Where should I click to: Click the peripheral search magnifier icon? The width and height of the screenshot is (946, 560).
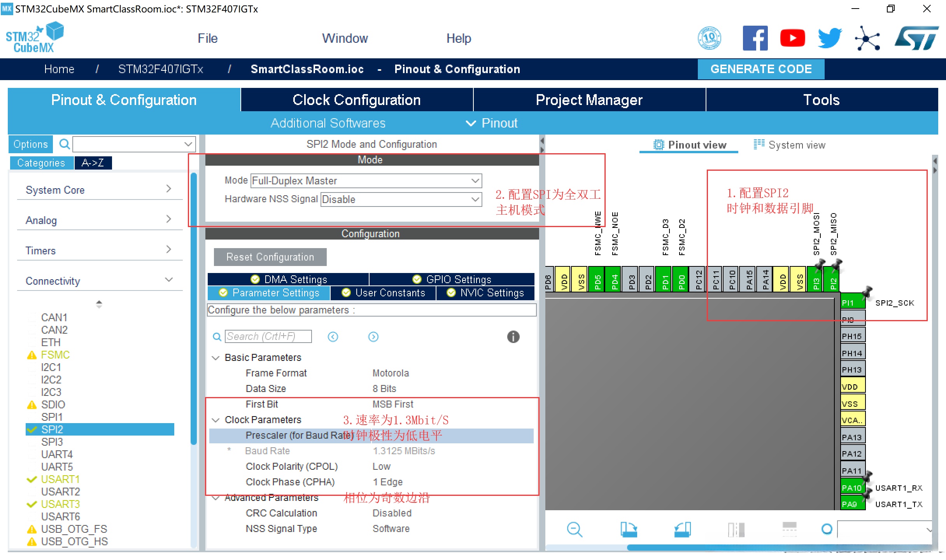click(x=64, y=144)
